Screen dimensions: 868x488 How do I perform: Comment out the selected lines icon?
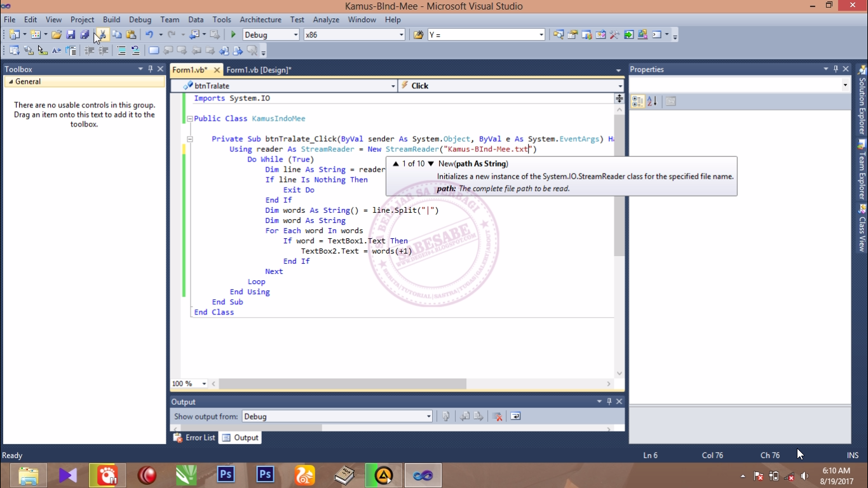(x=121, y=51)
